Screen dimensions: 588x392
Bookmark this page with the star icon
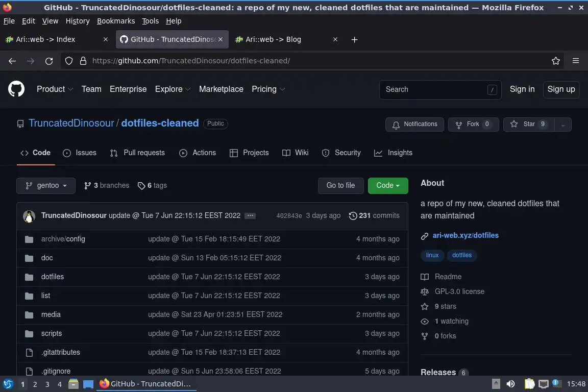point(556,61)
